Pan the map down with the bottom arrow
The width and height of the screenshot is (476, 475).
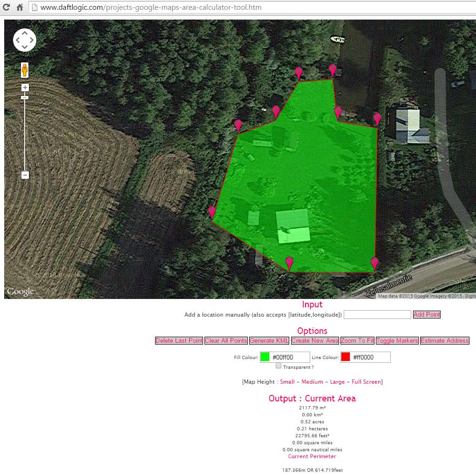point(25,47)
